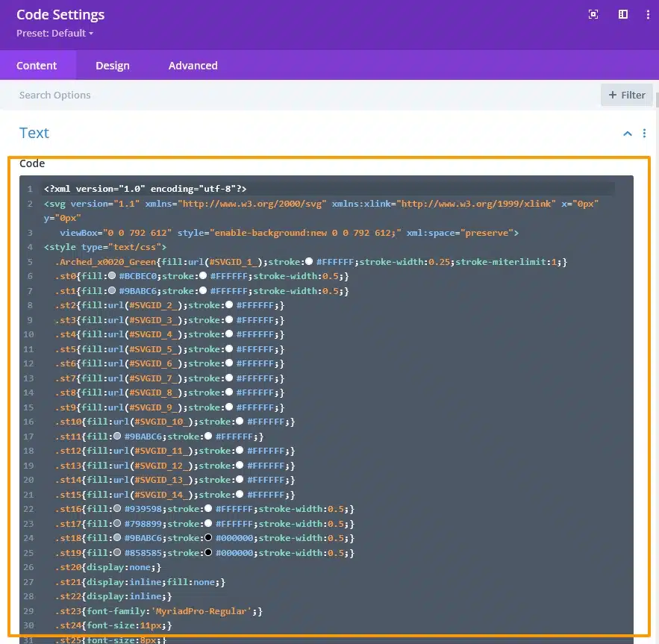Image resolution: width=659 pixels, height=644 pixels.
Task: Click the xml version declaration on line 1
Action: 145,189
